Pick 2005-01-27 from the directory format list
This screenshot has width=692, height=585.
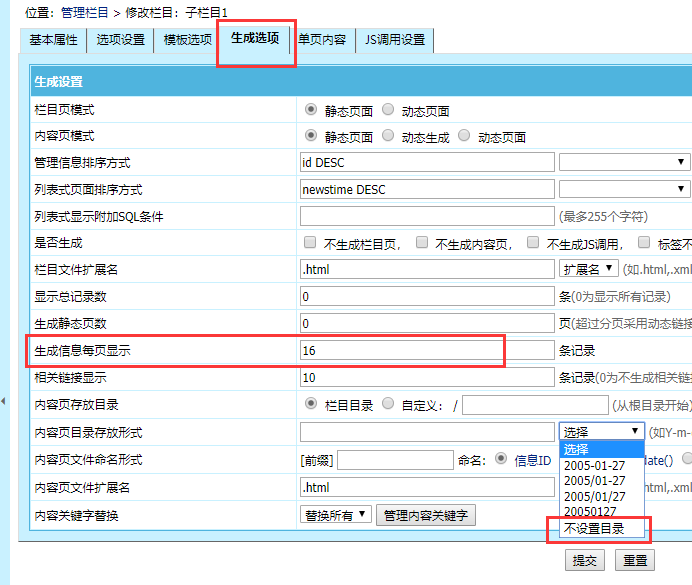pos(594,465)
